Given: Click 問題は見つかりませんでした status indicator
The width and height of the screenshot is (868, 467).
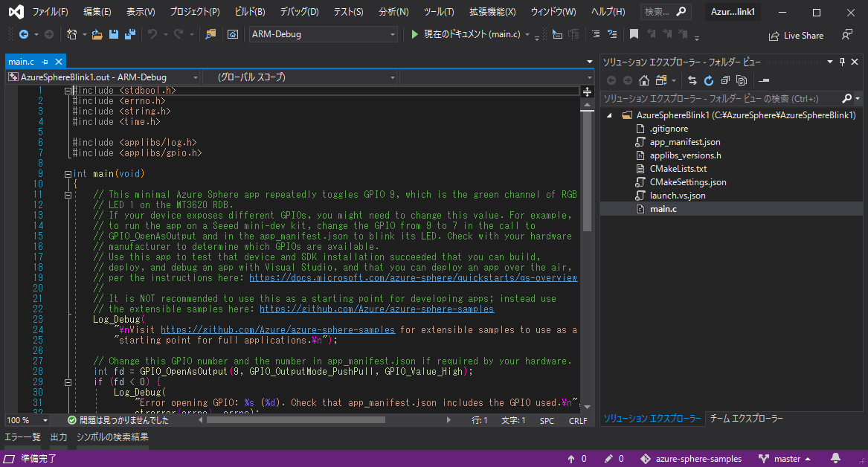Looking at the screenshot, I should click(118, 420).
